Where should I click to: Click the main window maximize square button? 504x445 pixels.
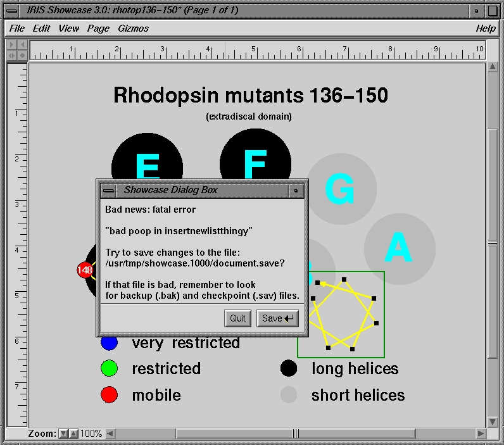(493, 11)
